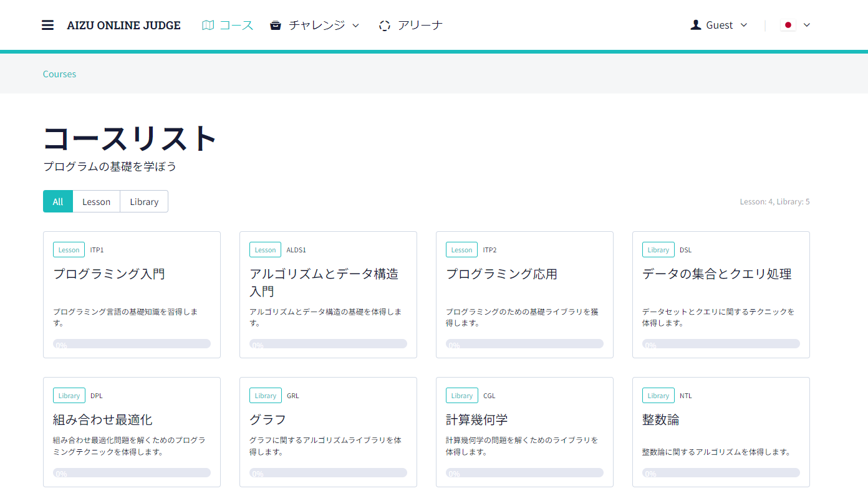The width and height of the screenshot is (868, 491).
Task: Expand the チャレンジ dropdown menu
Action: (356, 26)
